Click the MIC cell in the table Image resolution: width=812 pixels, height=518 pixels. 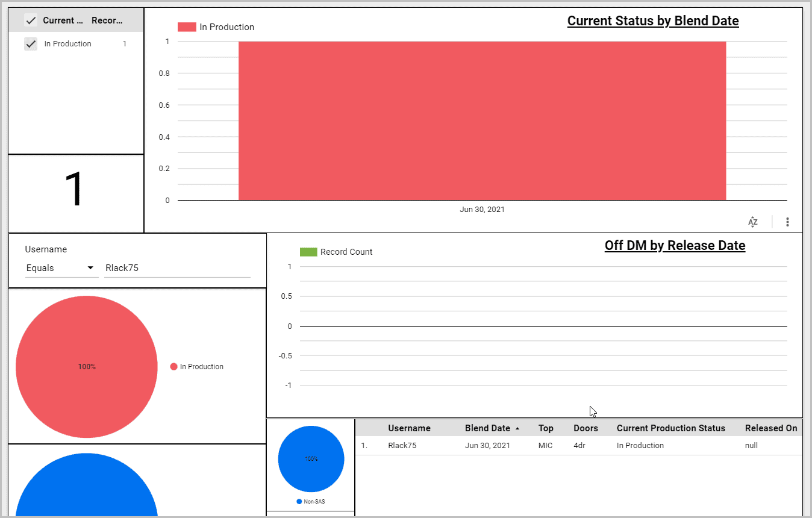pos(546,446)
